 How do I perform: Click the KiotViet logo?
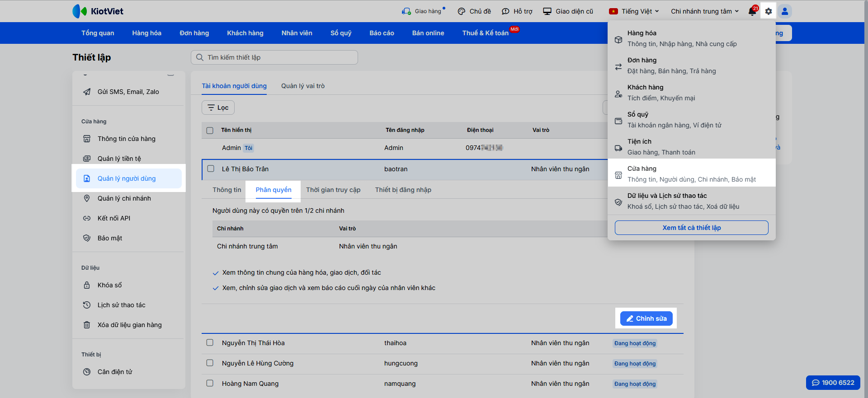(x=98, y=11)
